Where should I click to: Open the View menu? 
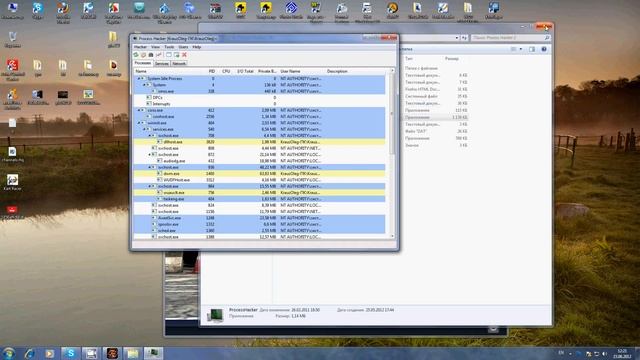point(155,47)
